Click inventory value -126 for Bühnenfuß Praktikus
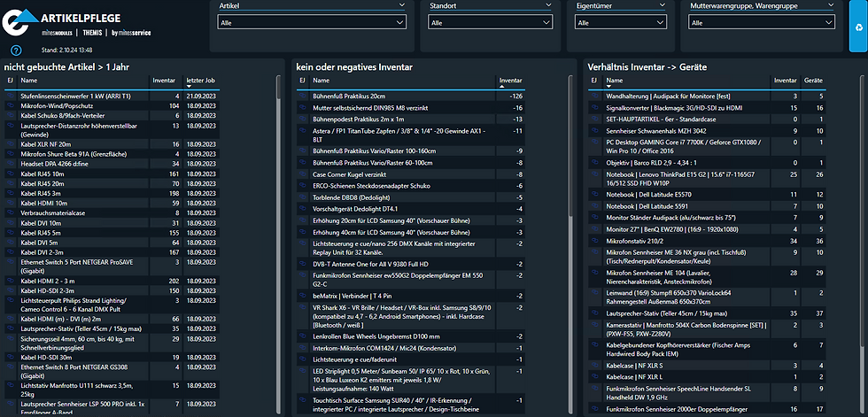Viewport: 868px width, 417px height. coord(515,97)
